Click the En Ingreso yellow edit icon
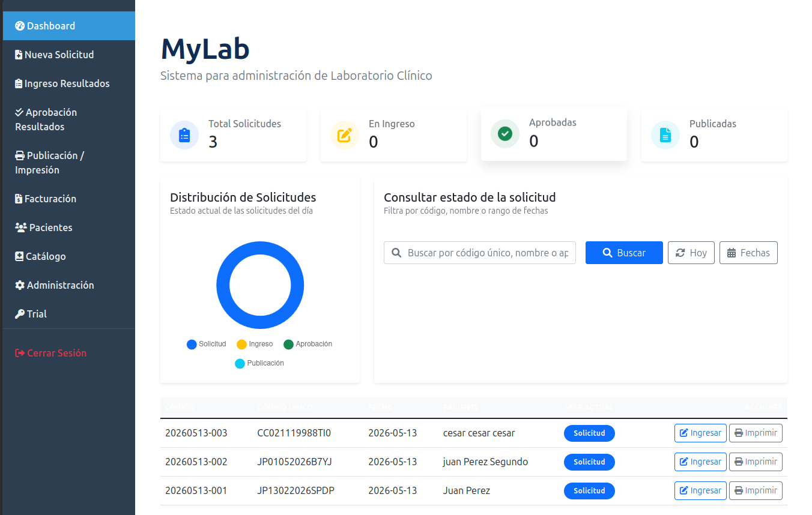 tap(345, 135)
